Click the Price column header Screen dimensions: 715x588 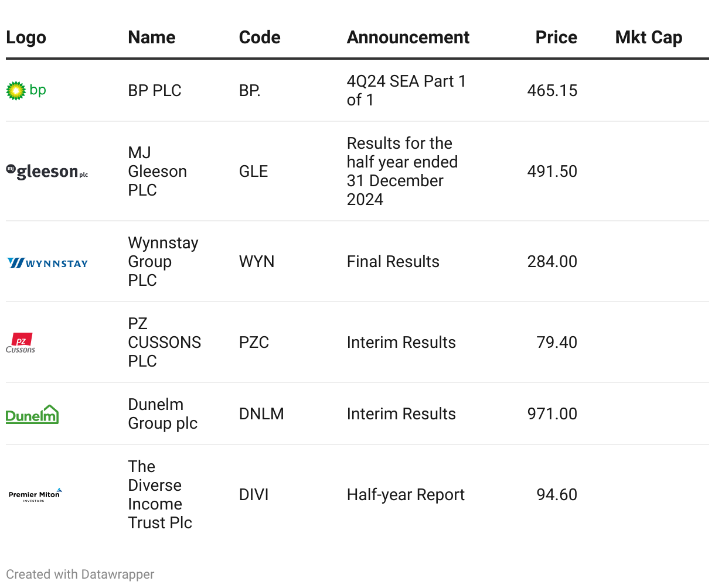[x=556, y=37]
